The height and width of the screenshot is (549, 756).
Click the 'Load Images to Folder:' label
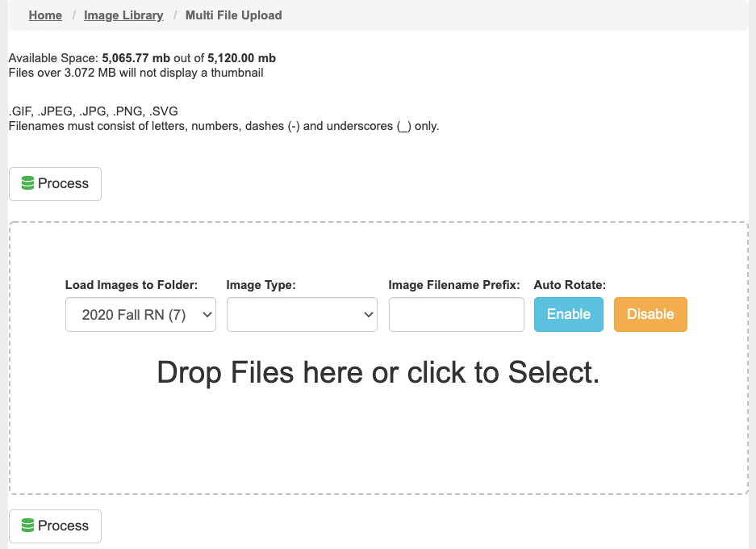(x=132, y=285)
